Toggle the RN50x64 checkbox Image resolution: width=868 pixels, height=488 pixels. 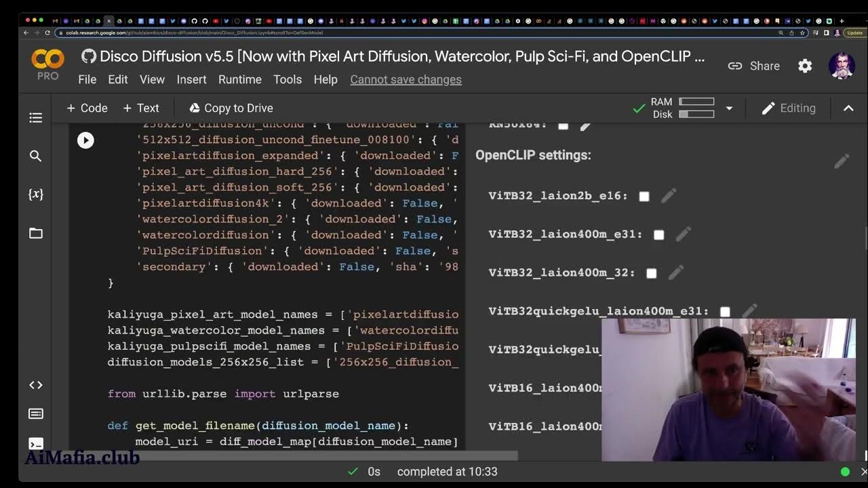coord(563,125)
